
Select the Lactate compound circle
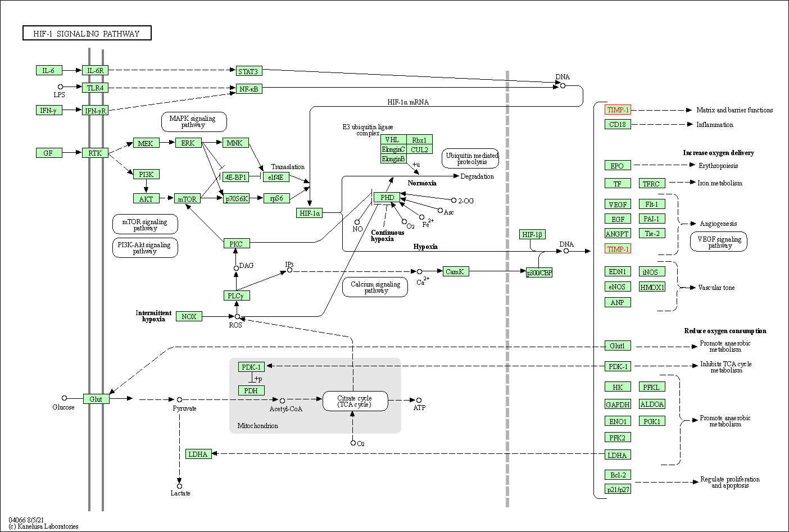[180, 486]
